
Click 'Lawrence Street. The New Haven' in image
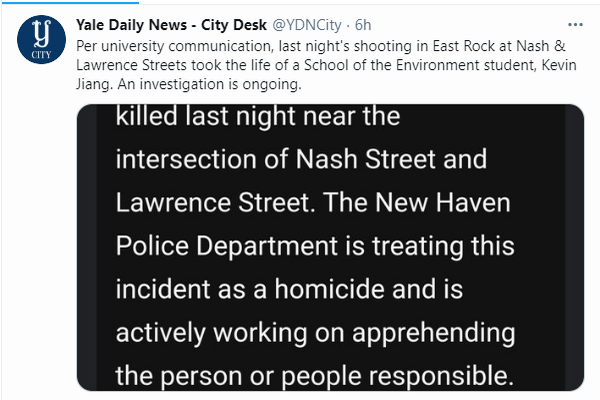(313, 204)
